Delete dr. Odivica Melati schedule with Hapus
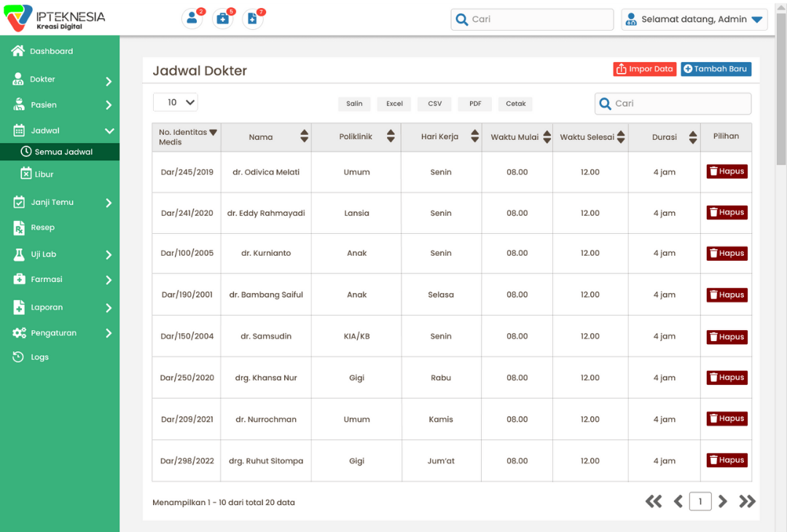 (727, 172)
